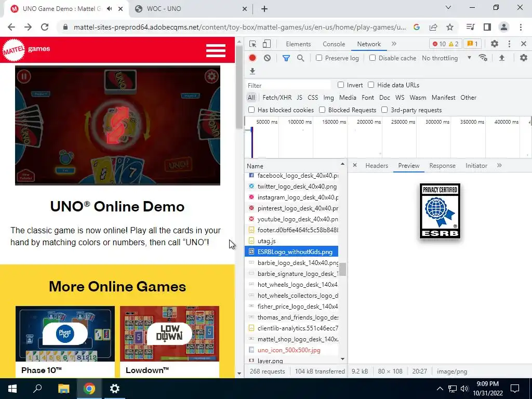Share this page icon in address bar
Image resolution: width=532 pixels, height=399 pixels.
(433, 27)
